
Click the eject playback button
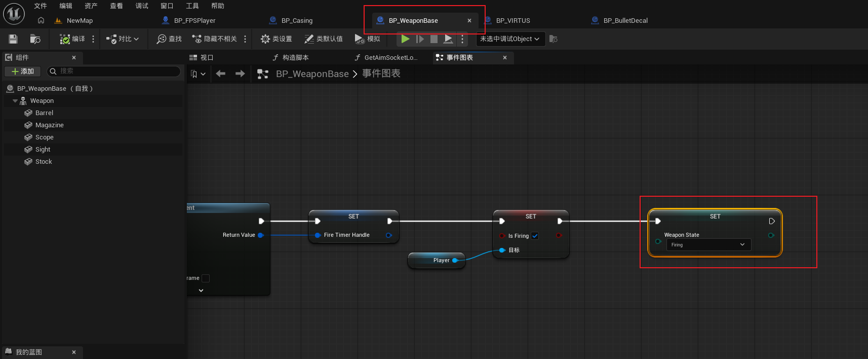pyautogui.click(x=448, y=39)
